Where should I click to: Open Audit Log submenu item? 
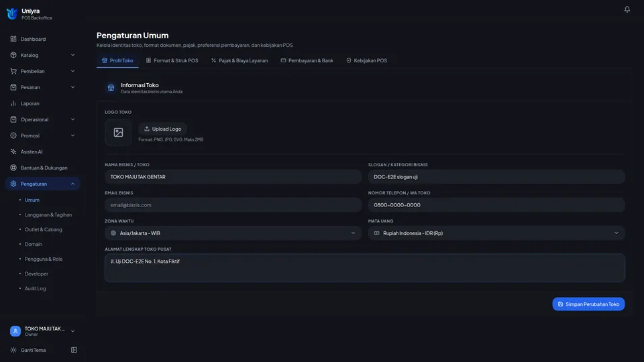(x=36, y=288)
